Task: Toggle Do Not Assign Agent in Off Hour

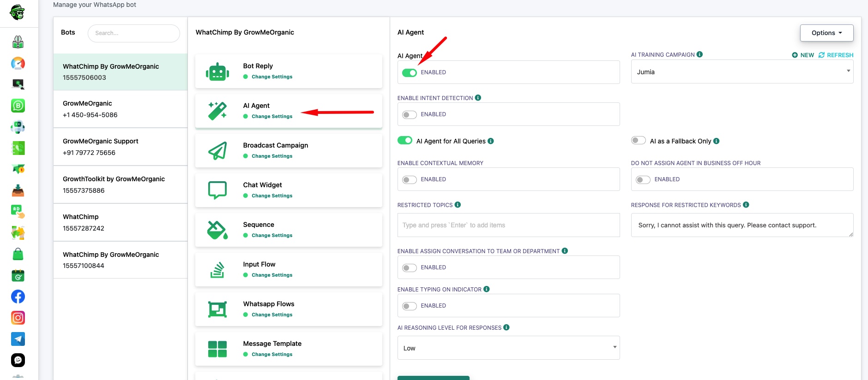Action: pyautogui.click(x=643, y=179)
